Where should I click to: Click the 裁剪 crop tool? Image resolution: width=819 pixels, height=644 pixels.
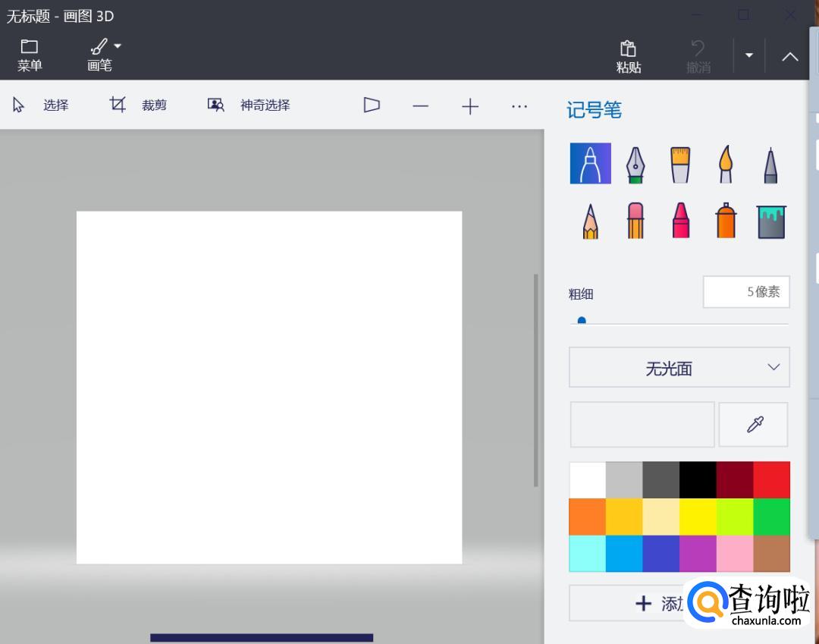(x=138, y=105)
